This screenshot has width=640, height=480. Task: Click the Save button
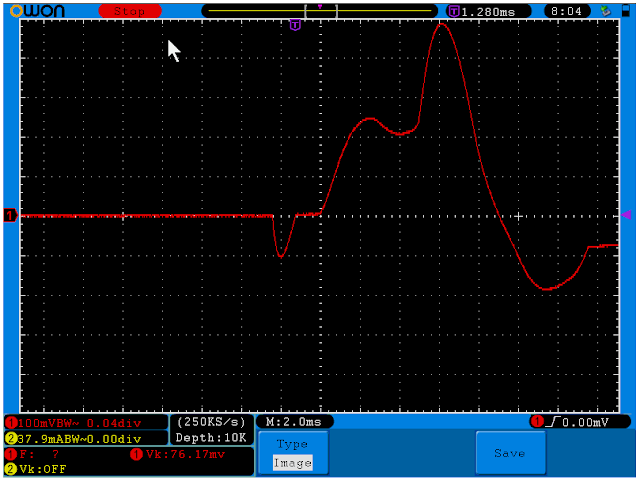[511, 453]
